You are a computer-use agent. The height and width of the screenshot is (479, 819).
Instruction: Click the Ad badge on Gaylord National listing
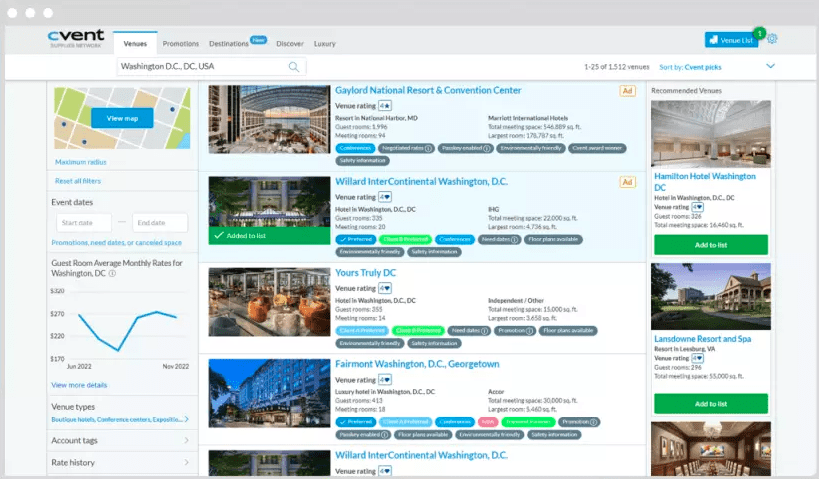point(627,91)
